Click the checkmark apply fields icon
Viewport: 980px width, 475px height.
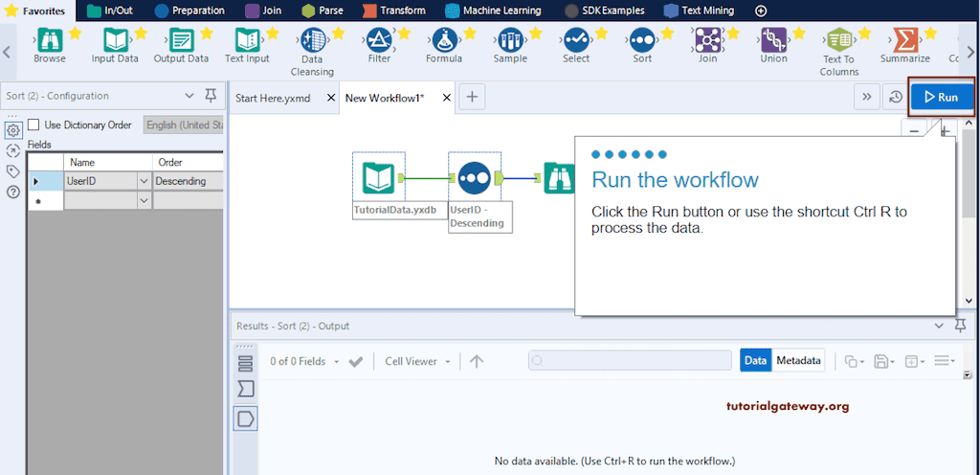tap(356, 362)
